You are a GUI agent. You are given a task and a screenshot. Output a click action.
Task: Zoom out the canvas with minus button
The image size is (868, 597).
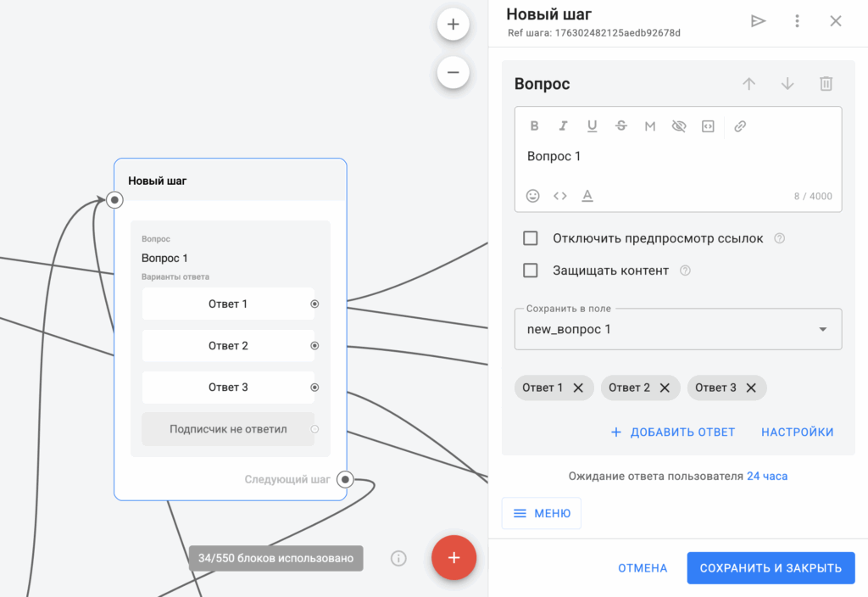pos(453,73)
